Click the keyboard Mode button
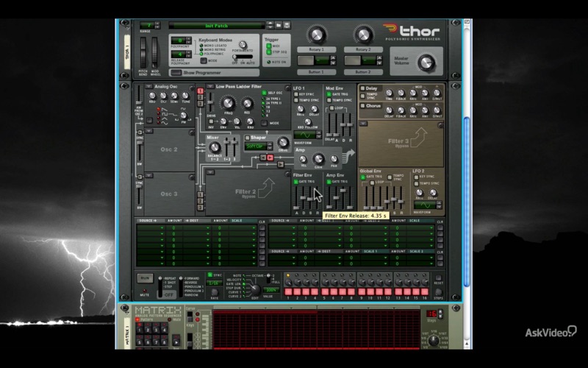588x368 pixels. pos(204,61)
